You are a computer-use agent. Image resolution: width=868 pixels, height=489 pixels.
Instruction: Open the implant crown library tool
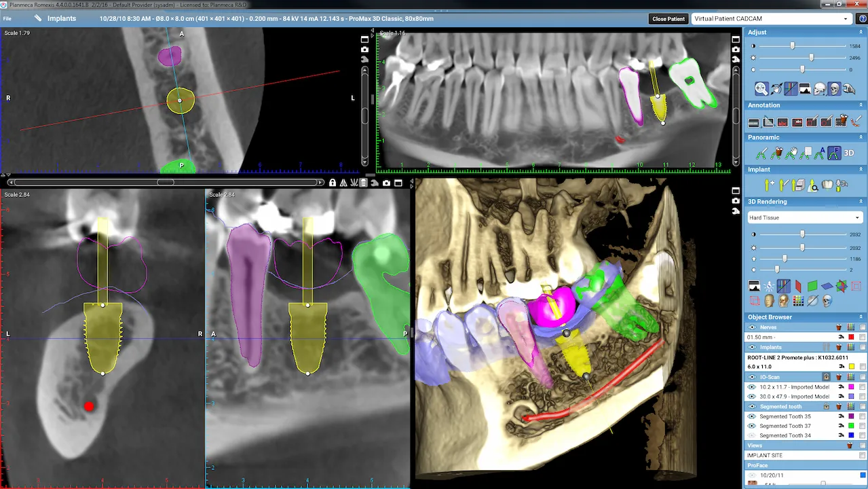pyautogui.click(x=827, y=184)
